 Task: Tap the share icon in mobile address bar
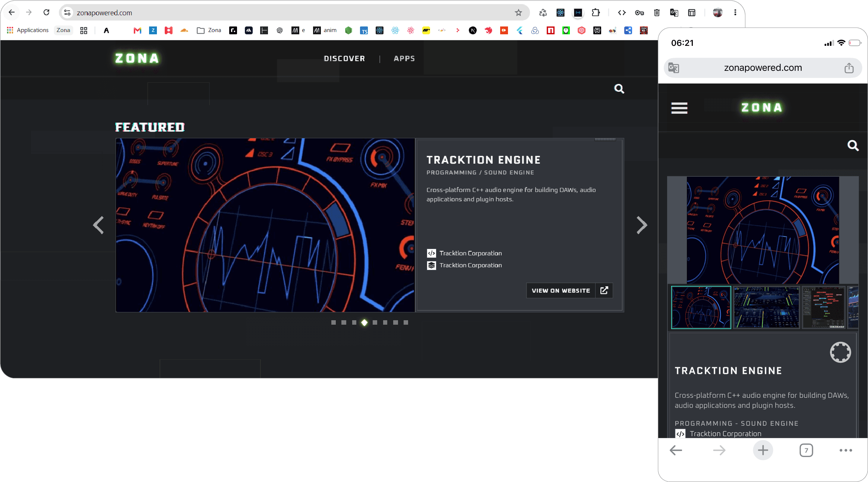(x=849, y=68)
